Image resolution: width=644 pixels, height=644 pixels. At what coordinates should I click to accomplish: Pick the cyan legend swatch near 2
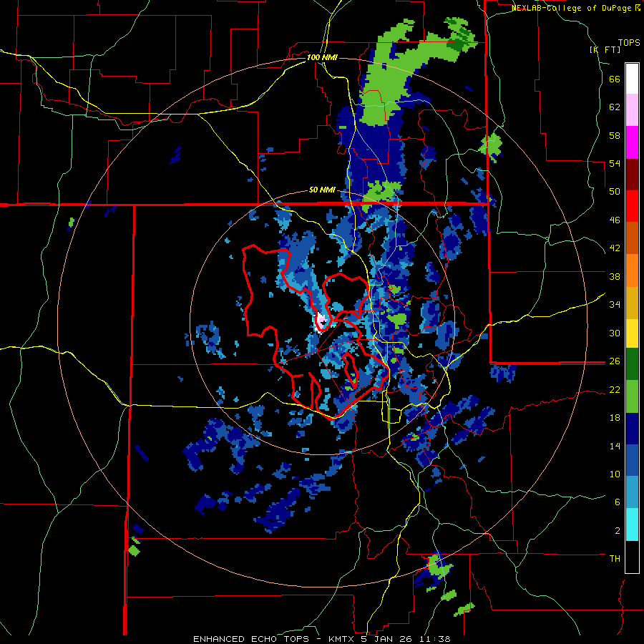(632, 525)
